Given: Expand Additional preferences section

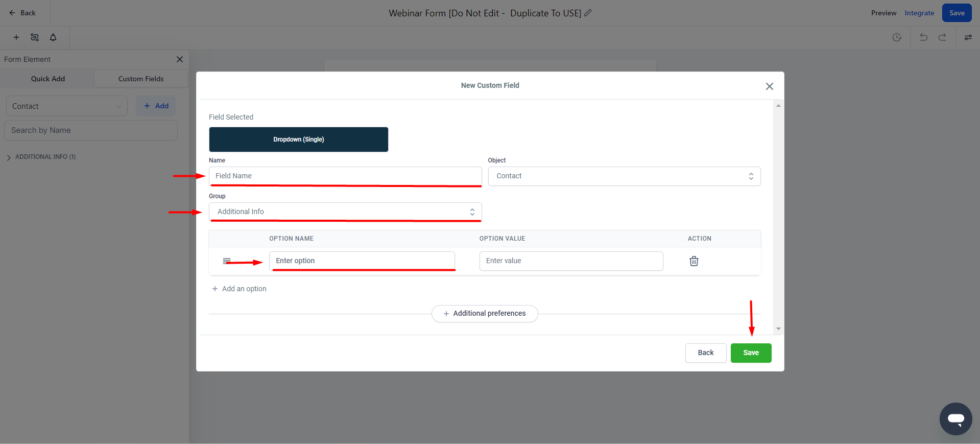Looking at the screenshot, I should 485,314.
